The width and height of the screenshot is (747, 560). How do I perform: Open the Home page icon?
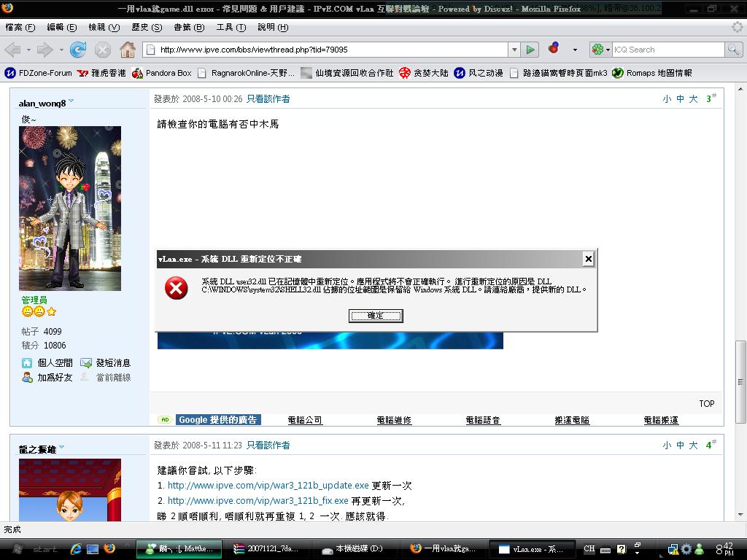127,50
